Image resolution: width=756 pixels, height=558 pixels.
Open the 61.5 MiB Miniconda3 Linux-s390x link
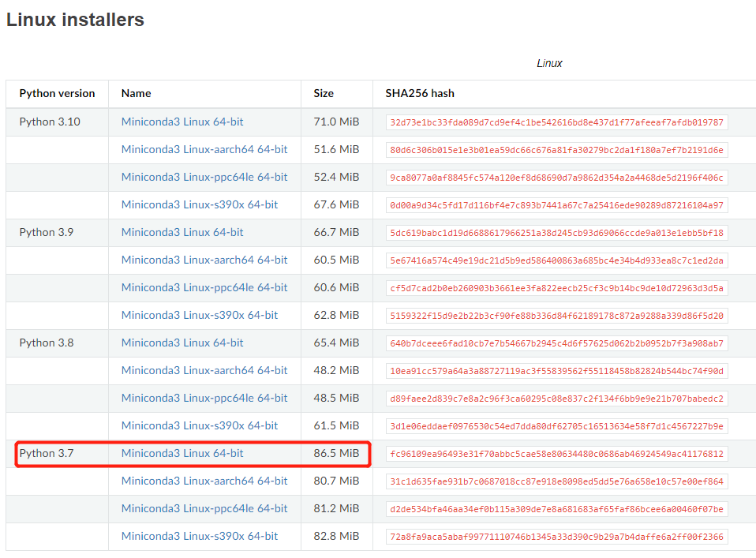[x=200, y=426]
